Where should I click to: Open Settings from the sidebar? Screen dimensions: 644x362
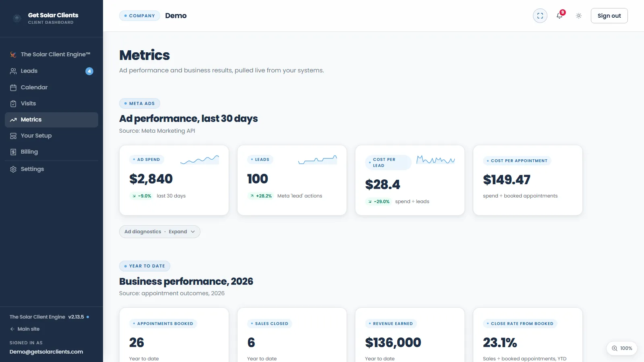52,169
